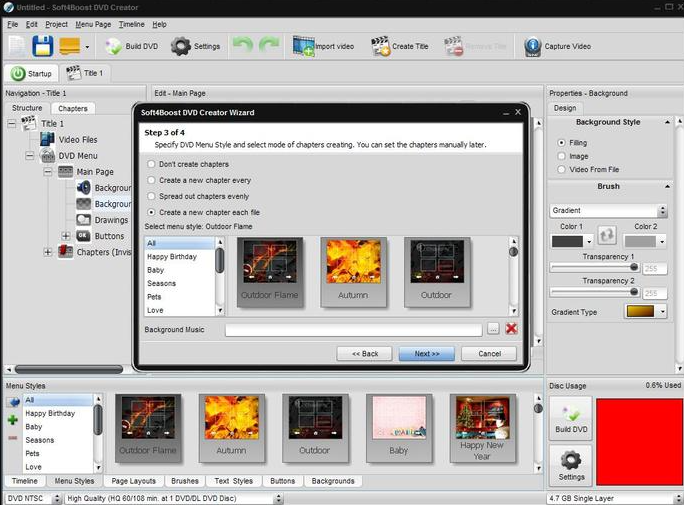Collapse the DVD Menu tree node
684x505 pixels.
(30, 156)
